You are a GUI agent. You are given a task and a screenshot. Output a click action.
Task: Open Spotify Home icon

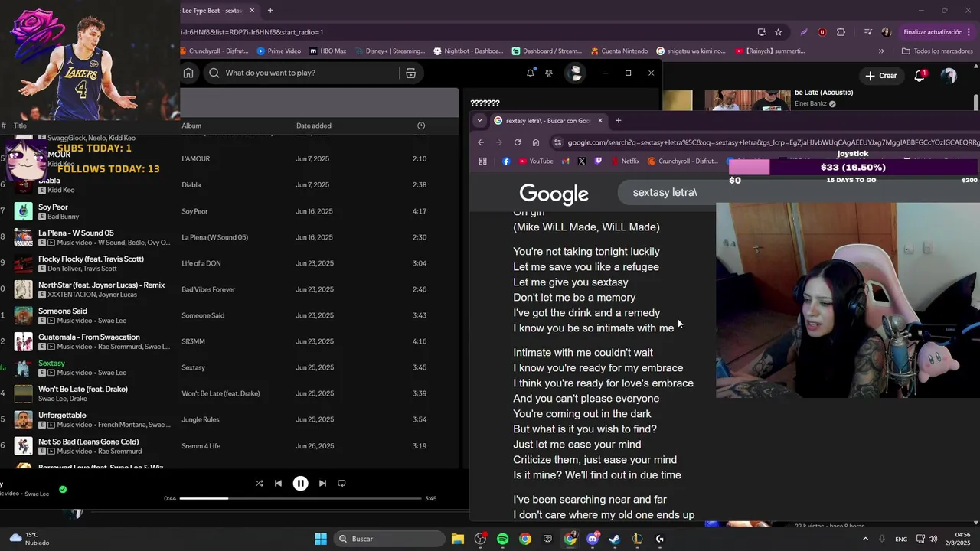point(188,73)
